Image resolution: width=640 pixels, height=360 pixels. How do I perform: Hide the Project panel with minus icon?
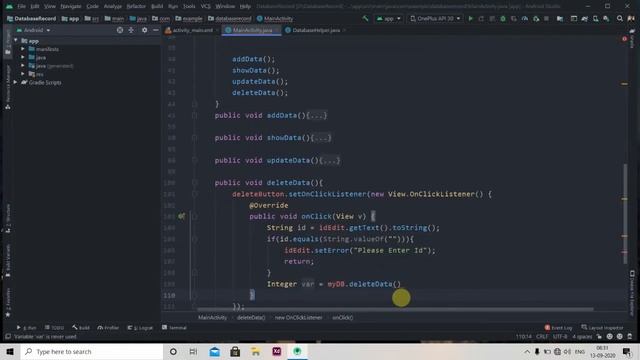click(x=156, y=30)
